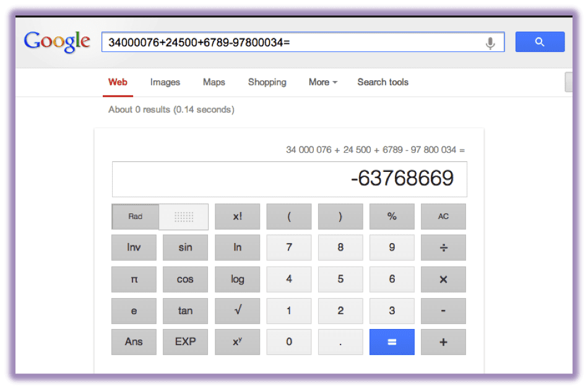This screenshot has width=588, height=389.
Task: Toggle Rad mode on the calculator
Action: [134, 216]
